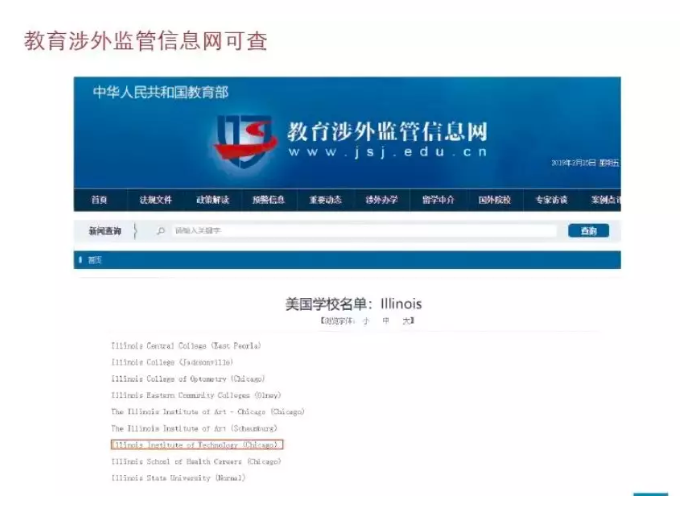Screen dimensions: 695x519
Task: Click the 新闻查询 label
Action: (105, 231)
